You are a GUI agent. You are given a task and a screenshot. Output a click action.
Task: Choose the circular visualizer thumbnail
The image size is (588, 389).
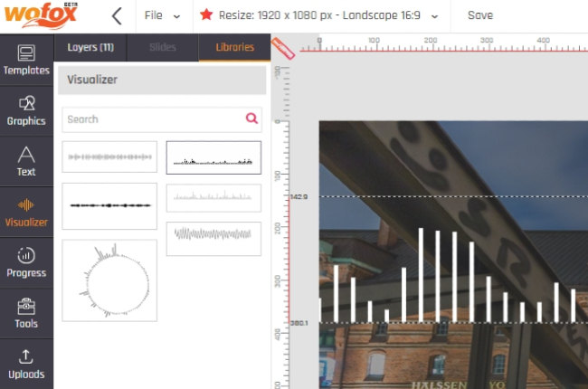(x=109, y=280)
